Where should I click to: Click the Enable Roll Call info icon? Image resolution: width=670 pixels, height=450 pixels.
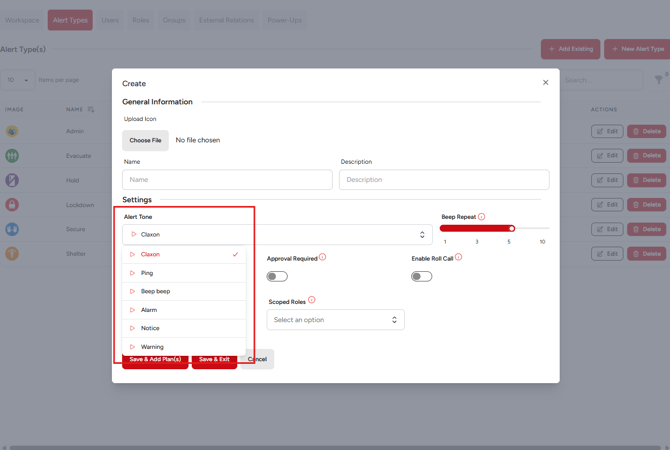(x=459, y=257)
